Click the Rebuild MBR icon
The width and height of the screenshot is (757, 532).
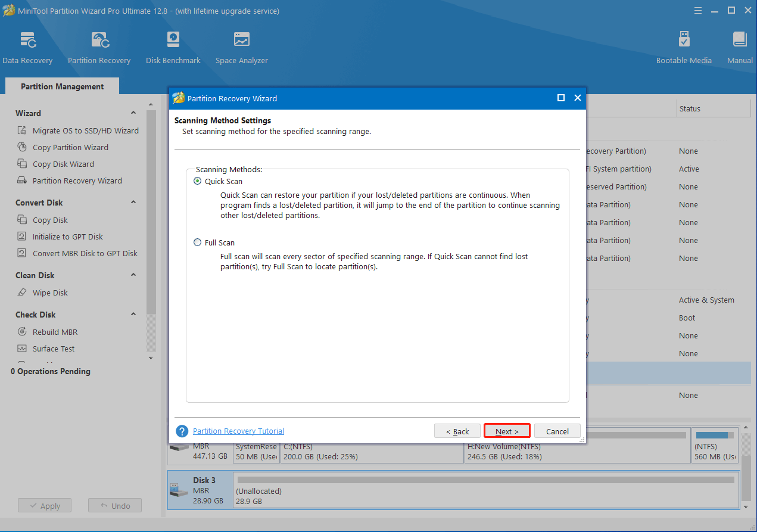(x=22, y=332)
